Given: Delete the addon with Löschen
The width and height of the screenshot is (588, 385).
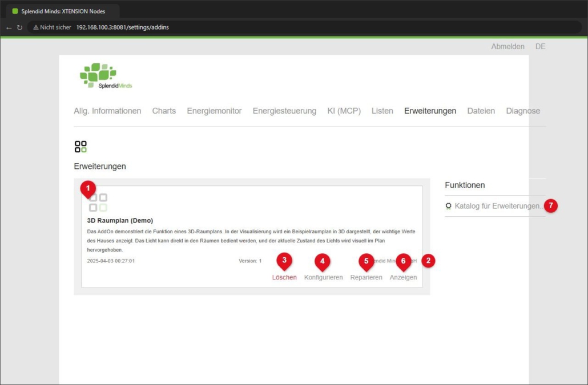Looking at the screenshot, I should coord(284,277).
